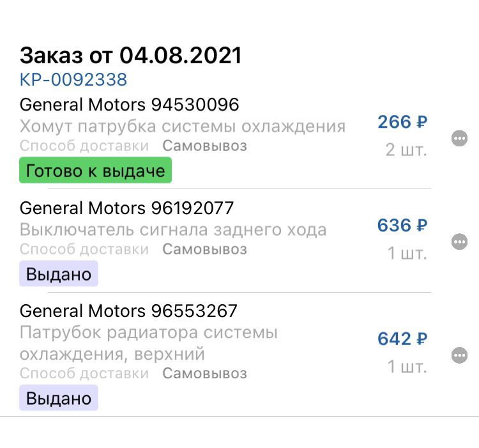Open order number KP-0092338 link
This screenshot has width=479, height=448.
tap(73, 80)
